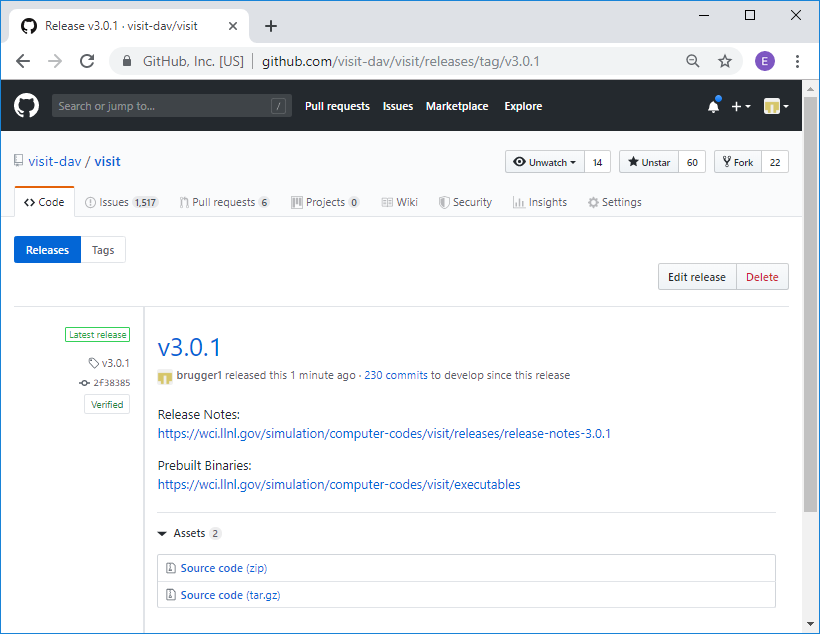
Task: Open the plus create-new dropdown
Action: [x=741, y=106]
